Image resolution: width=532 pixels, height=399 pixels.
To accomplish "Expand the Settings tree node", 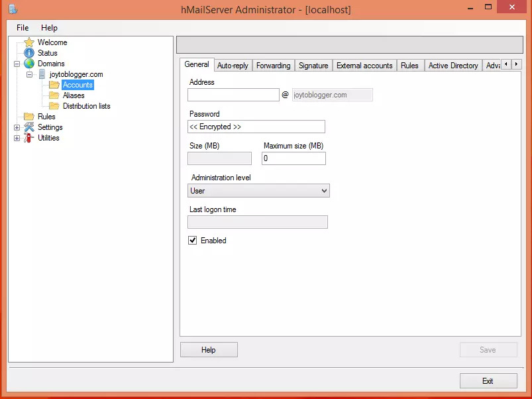I will pyautogui.click(x=17, y=127).
